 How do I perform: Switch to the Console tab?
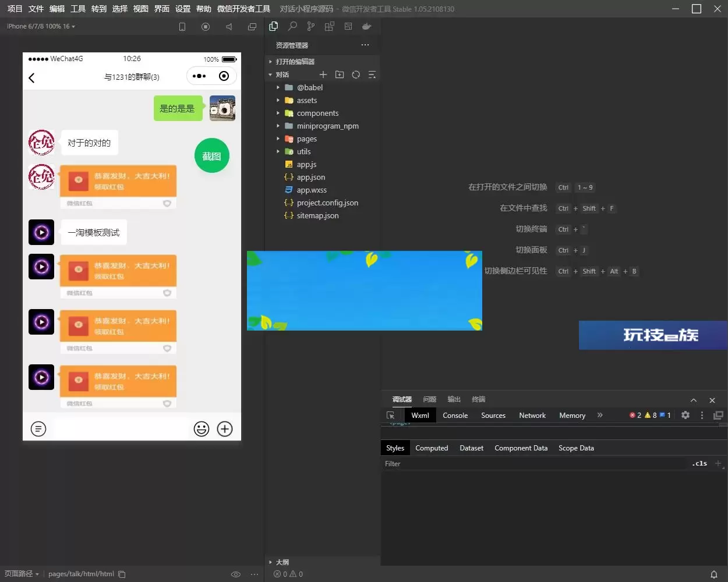[455, 416]
